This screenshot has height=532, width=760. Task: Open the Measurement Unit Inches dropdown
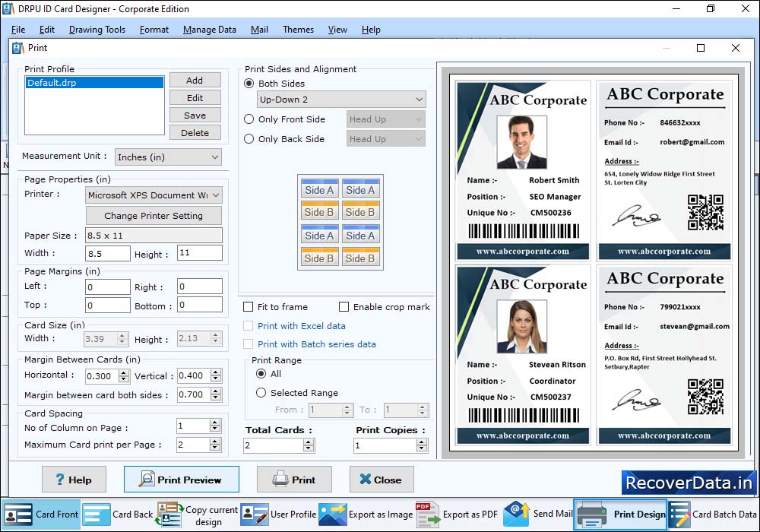[x=168, y=157]
